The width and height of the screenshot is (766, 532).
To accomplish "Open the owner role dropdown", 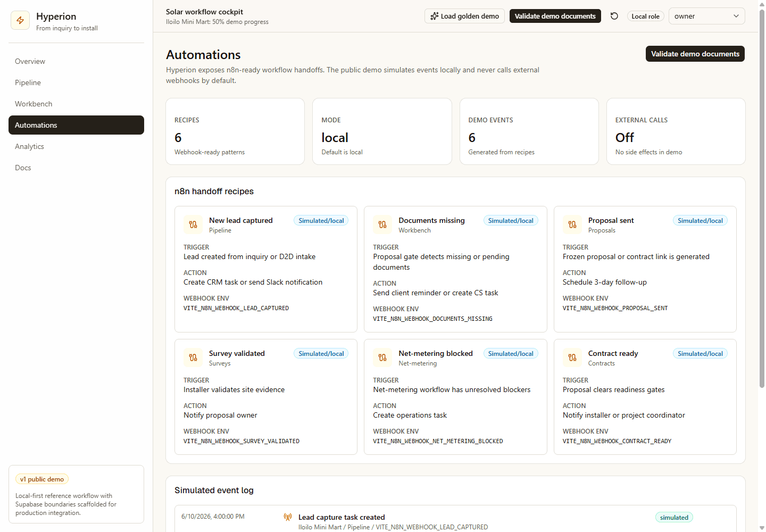I will pos(706,16).
